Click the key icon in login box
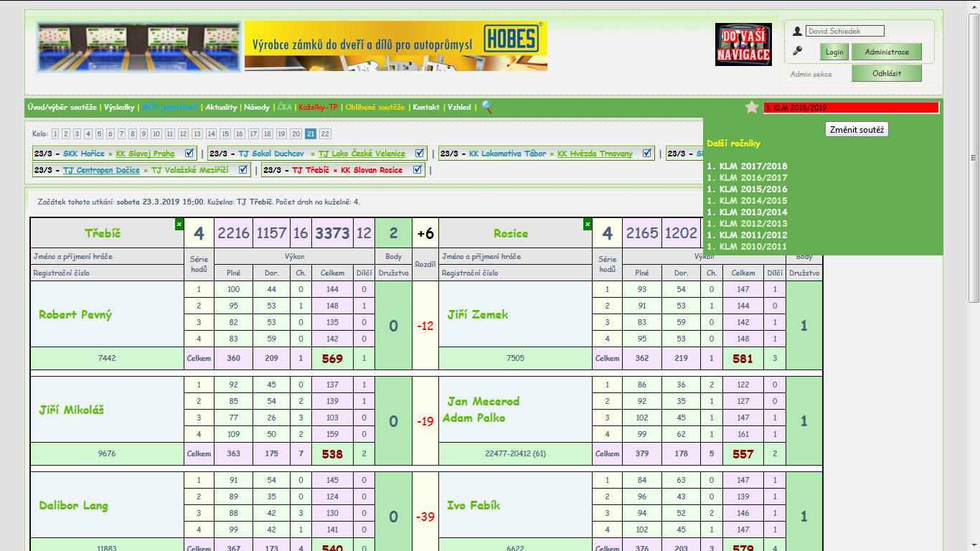Screen dimensions: 980x551 click(x=797, y=51)
